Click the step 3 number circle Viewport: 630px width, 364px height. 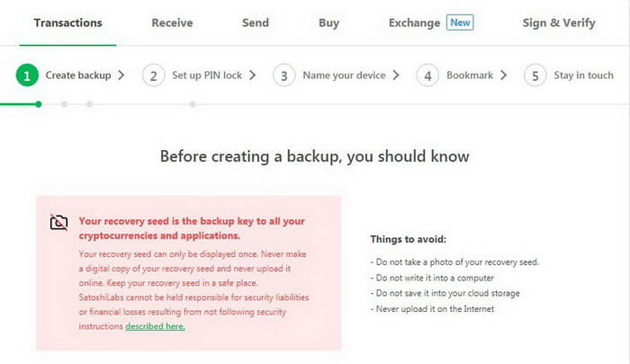coord(284,75)
